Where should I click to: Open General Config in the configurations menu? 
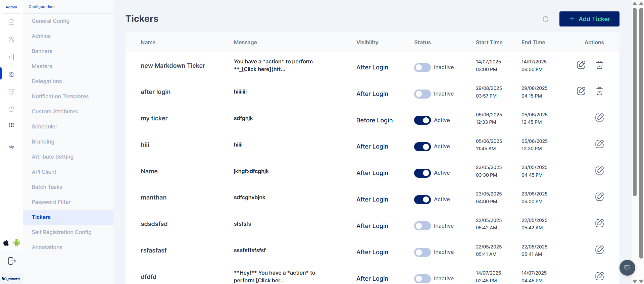coord(51,21)
